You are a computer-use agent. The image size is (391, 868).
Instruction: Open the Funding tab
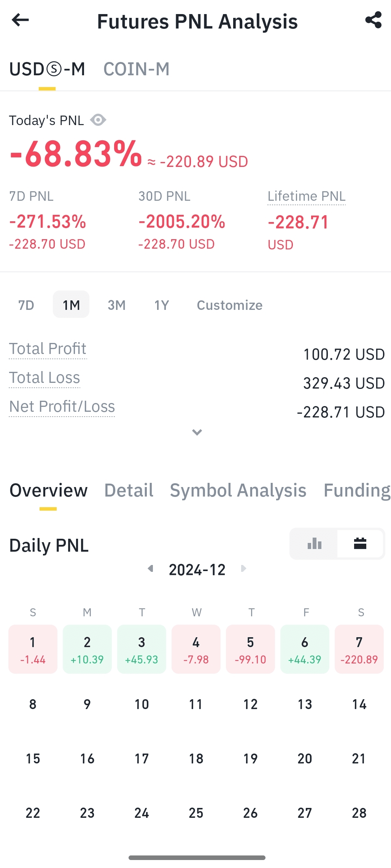click(x=357, y=490)
